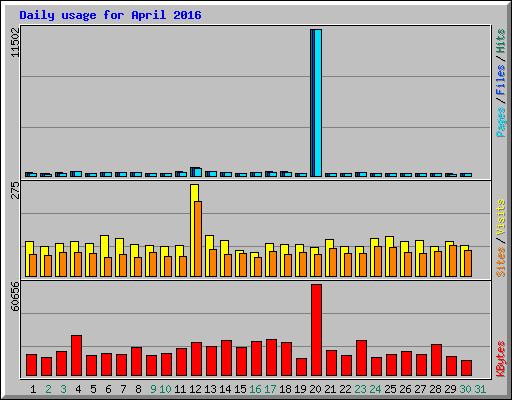The image size is (512, 400).
Task: Click the Pages legend label
Action: coord(501,122)
